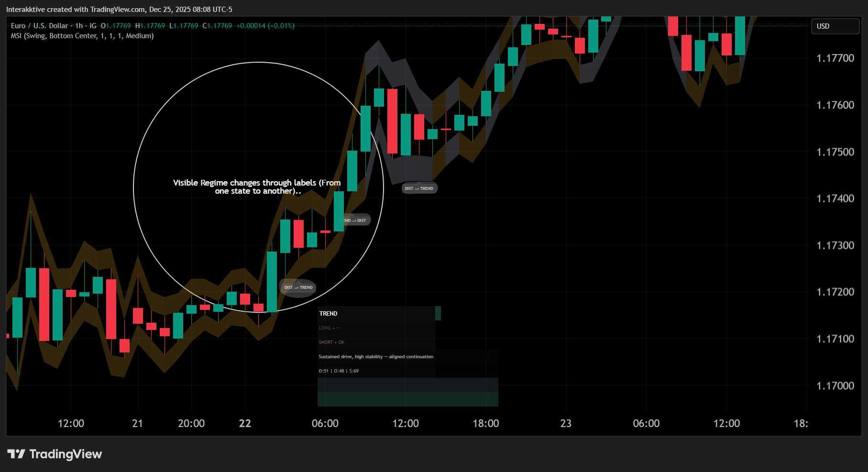Click the END → DIST regime label
Viewport: 868px width, 472px height.
(354, 220)
